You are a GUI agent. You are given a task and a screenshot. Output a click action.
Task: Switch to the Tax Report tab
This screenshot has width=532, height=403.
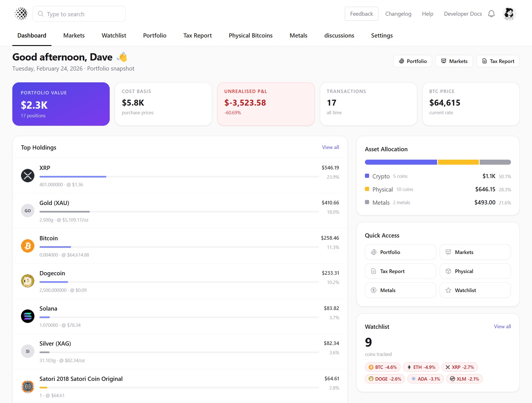[x=197, y=36]
